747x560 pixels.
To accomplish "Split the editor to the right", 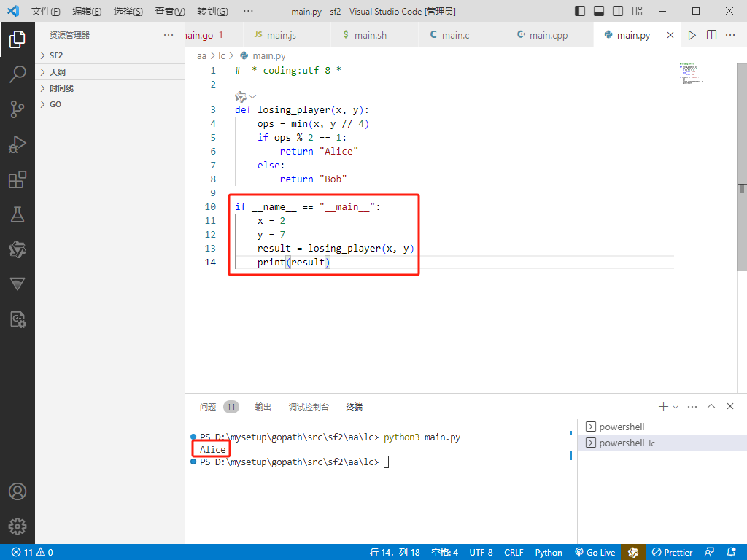I will tap(711, 35).
